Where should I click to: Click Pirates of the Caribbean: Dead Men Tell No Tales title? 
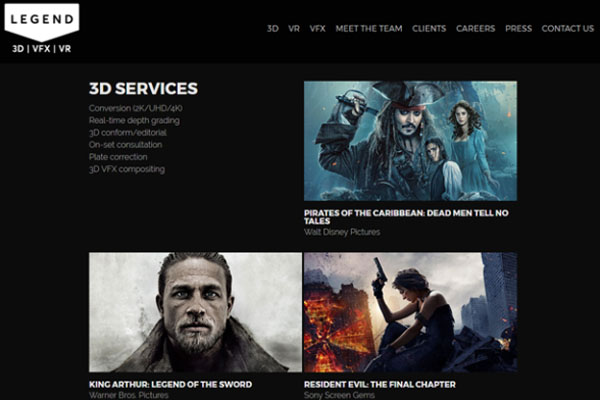[406, 217]
